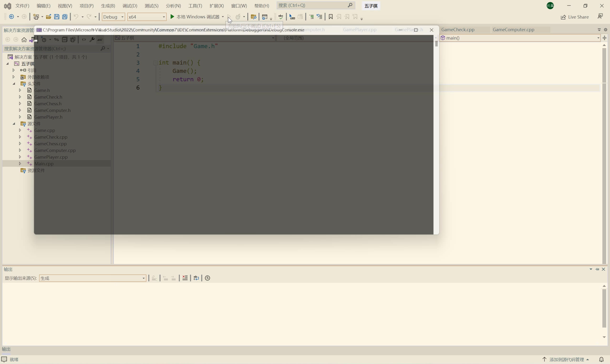Expand the Game.cpp tree node

(x=20, y=130)
